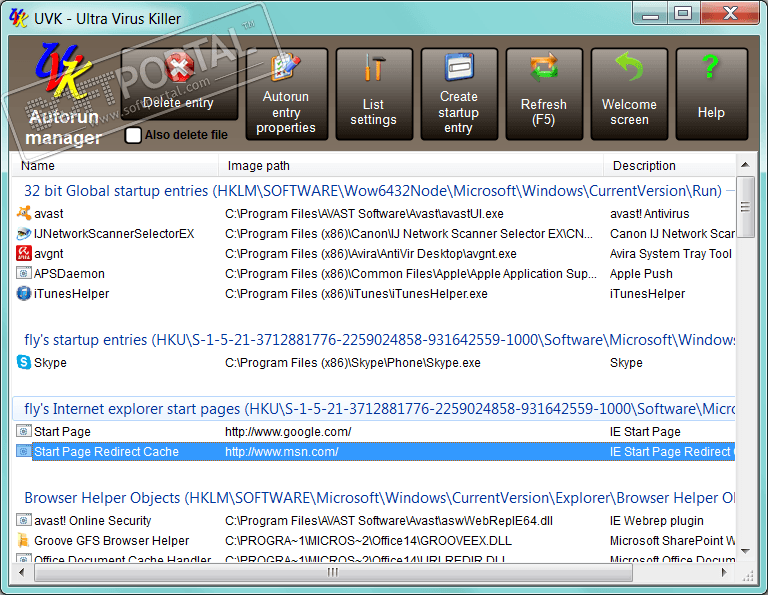Sort by Description column header
Image resolution: width=768 pixels, height=595 pixels.
click(x=669, y=166)
